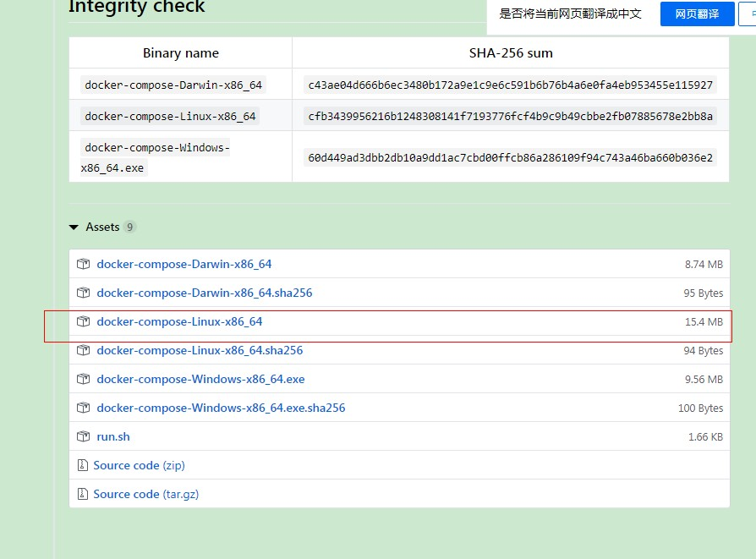Click docker-compose-Darwin-x86_64 in the integrity table

[173, 85]
